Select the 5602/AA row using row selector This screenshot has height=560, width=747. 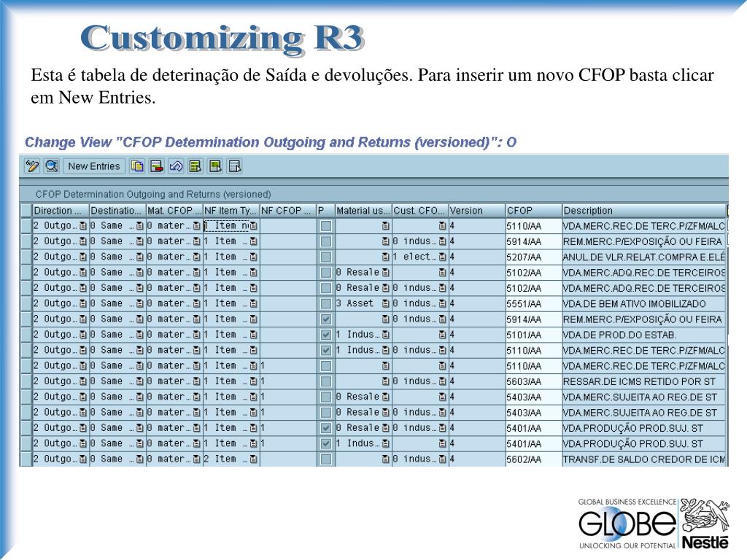click(x=26, y=459)
